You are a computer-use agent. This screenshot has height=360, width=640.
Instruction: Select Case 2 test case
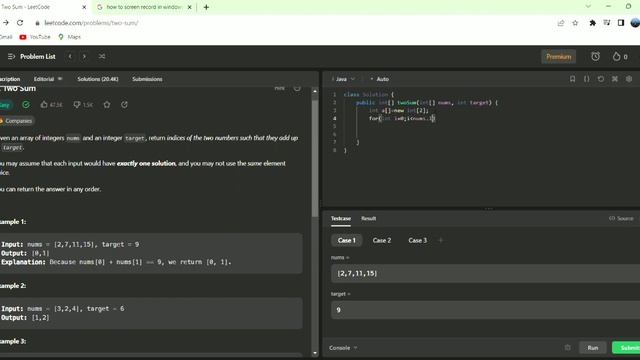pyautogui.click(x=382, y=240)
